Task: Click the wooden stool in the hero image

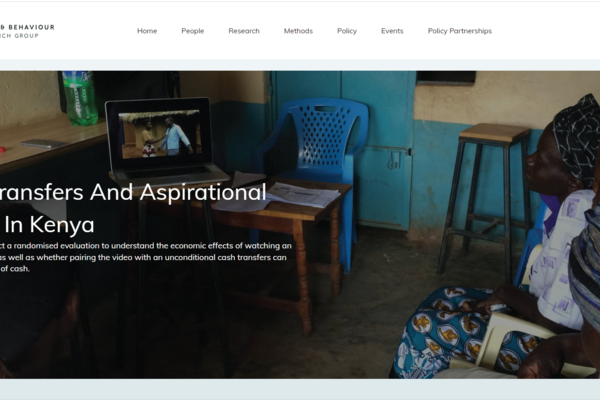Action: pyautogui.click(x=484, y=198)
